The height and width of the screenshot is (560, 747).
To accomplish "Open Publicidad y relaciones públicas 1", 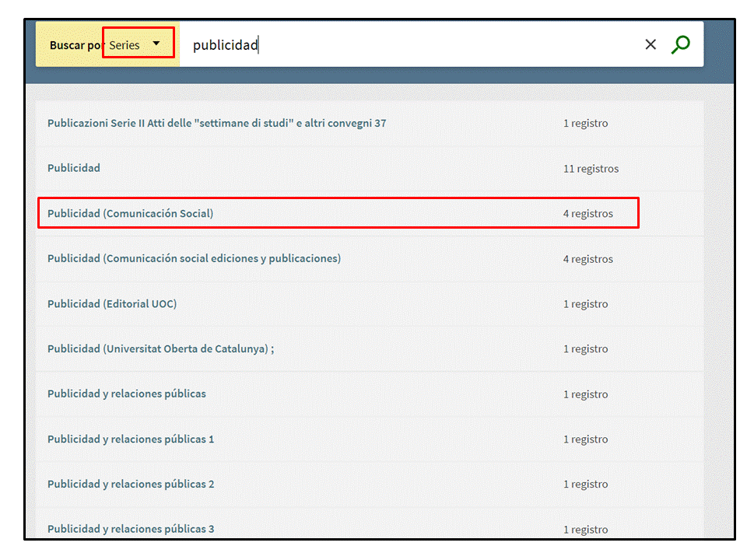I will click(x=131, y=439).
